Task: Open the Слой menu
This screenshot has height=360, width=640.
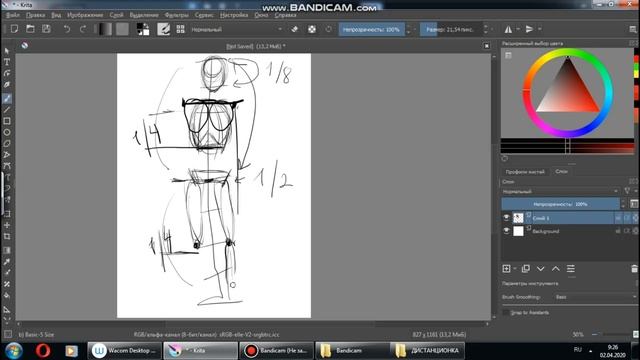Action: [116, 15]
